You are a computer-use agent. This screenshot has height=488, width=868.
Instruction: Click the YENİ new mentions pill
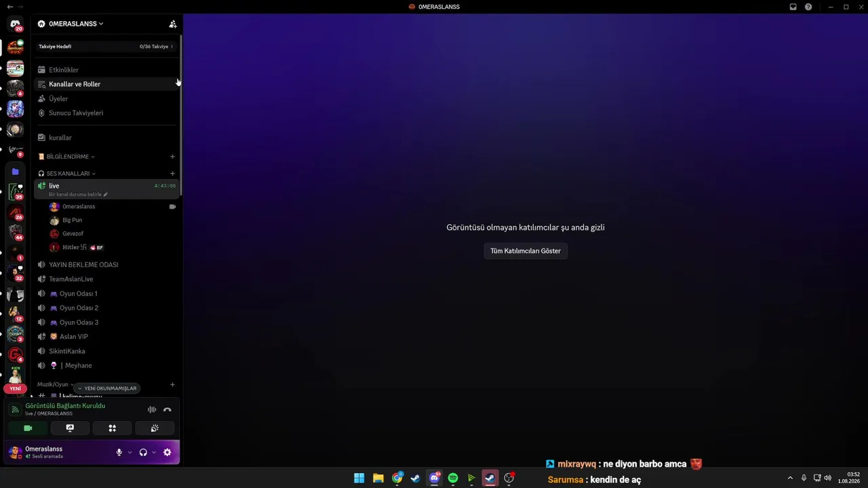click(x=15, y=389)
